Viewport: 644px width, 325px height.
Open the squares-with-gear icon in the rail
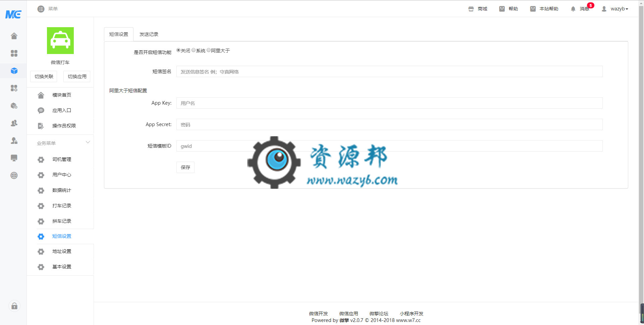[14, 88]
